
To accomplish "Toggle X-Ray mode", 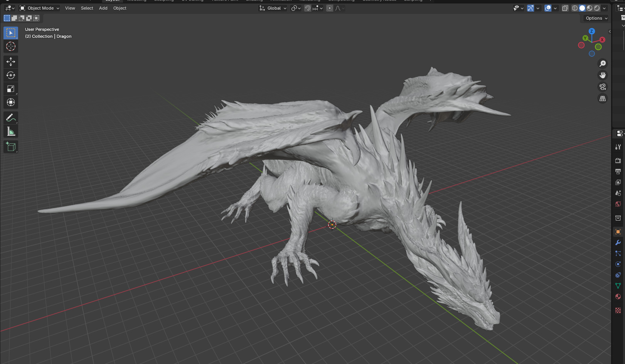I will coord(565,8).
